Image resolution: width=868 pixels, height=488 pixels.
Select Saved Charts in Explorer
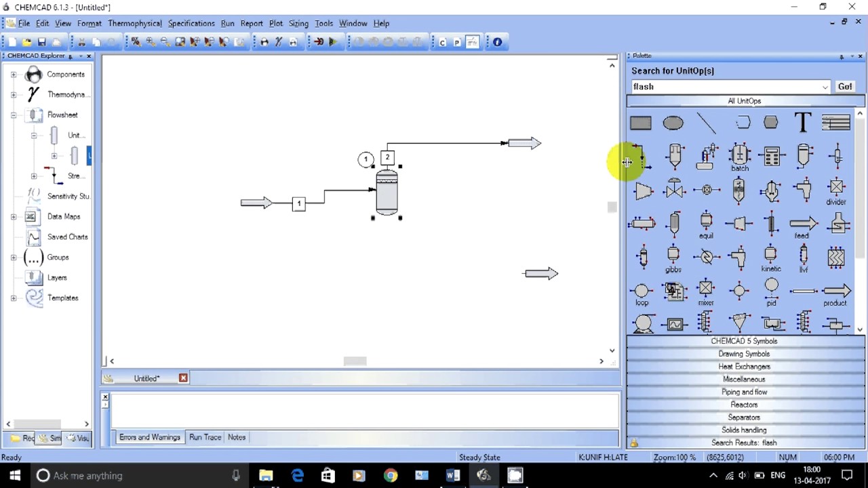pos(57,237)
